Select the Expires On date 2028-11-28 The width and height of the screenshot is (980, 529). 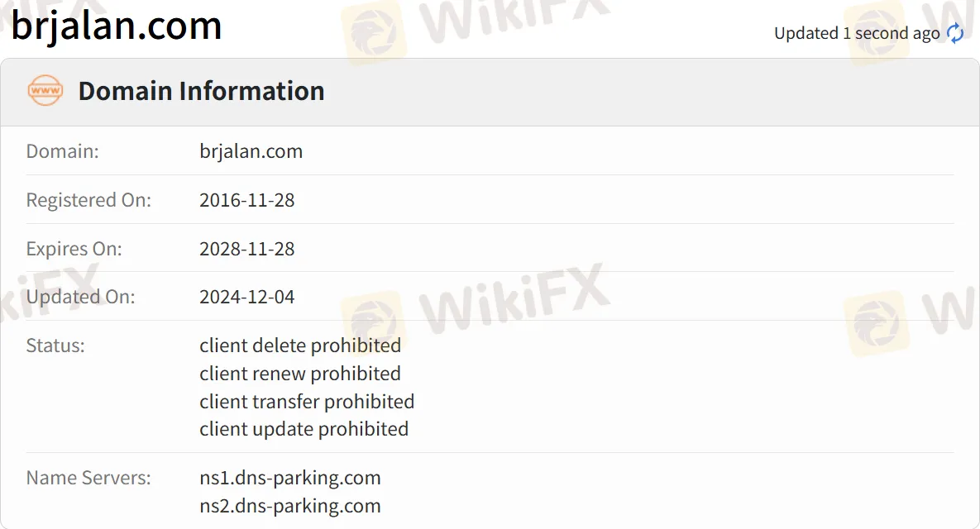pyautogui.click(x=247, y=249)
